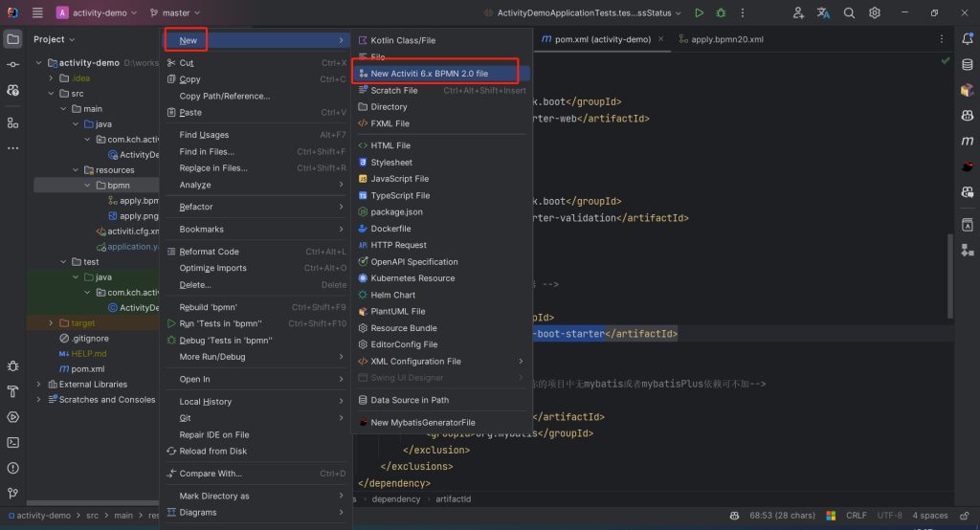Open the Debug tool window icon

12,366
